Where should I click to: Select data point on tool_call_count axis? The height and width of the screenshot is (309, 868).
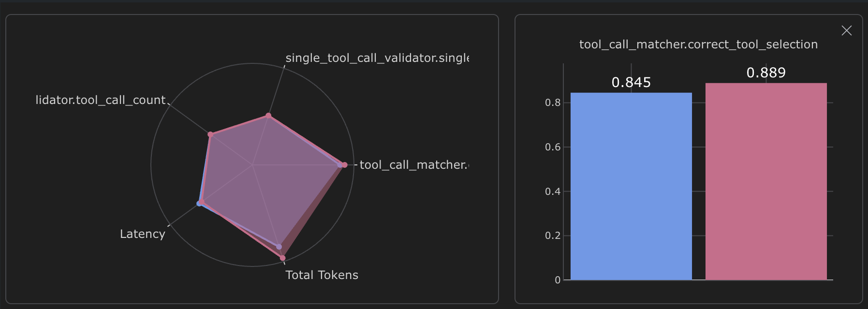click(x=210, y=134)
